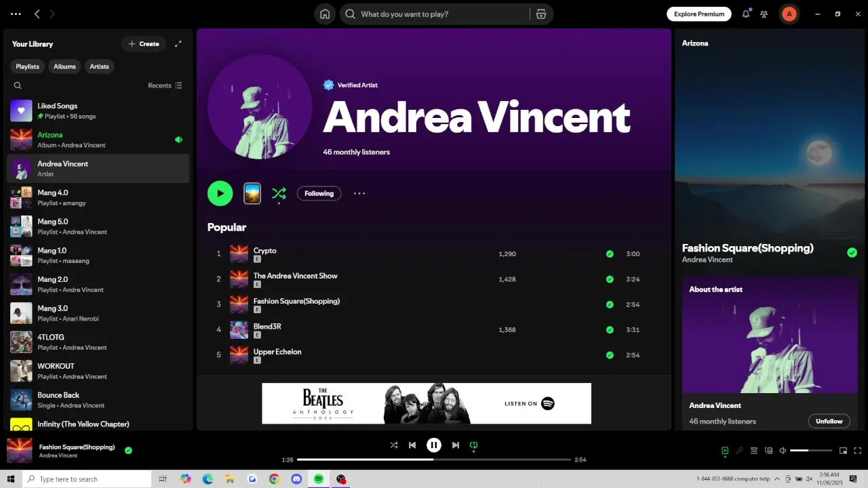This screenshot has width=868, height=488.
Task: Play the track Crypto
Action: 434,254
